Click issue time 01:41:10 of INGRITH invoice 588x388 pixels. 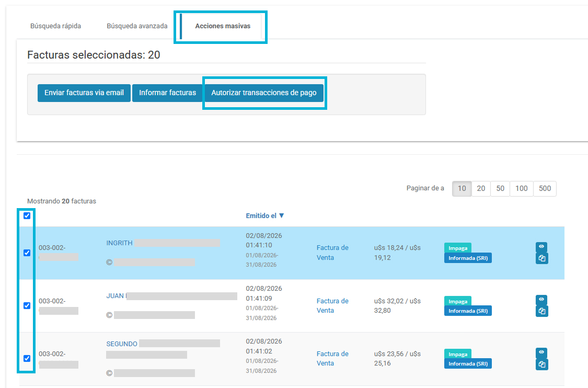click(x=259, y=245)
